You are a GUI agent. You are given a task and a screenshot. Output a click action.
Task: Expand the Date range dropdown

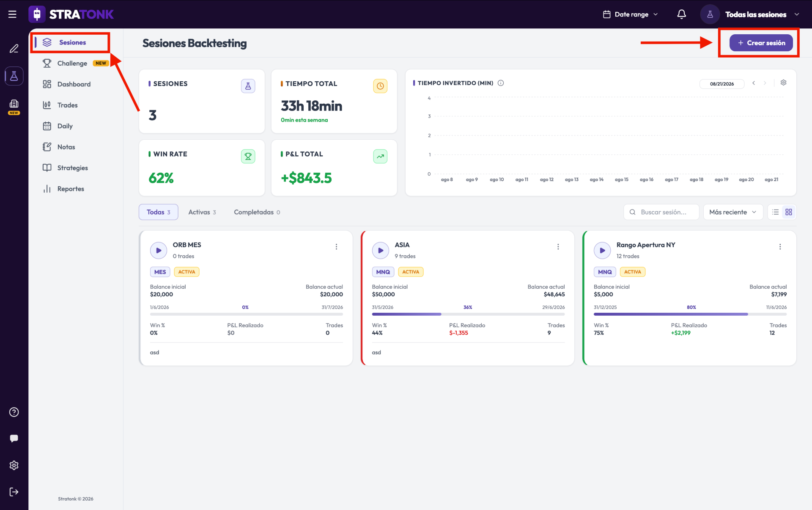[x=630, y=14]
